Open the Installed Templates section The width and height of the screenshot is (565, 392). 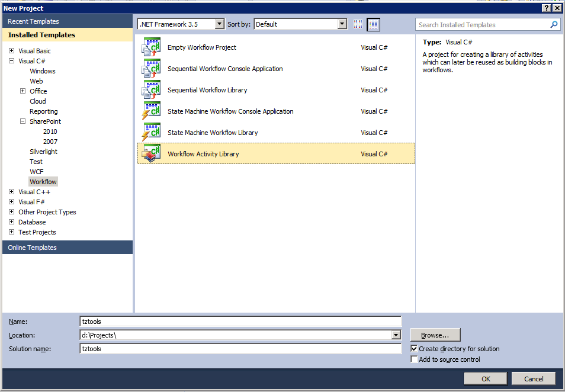[68, 35]
